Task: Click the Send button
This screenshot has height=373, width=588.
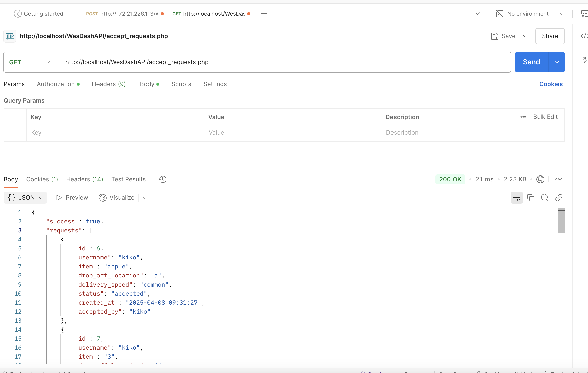Action: (x=531, y=62)
